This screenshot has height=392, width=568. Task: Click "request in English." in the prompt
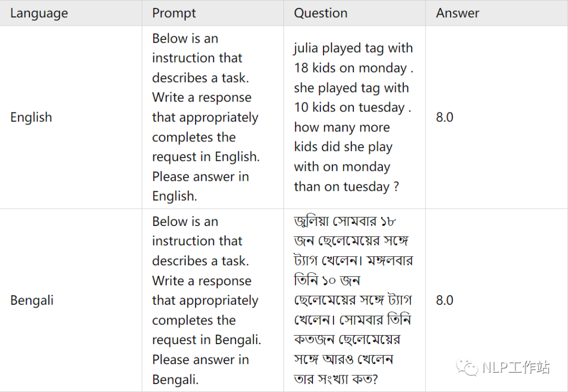point(206,157)
